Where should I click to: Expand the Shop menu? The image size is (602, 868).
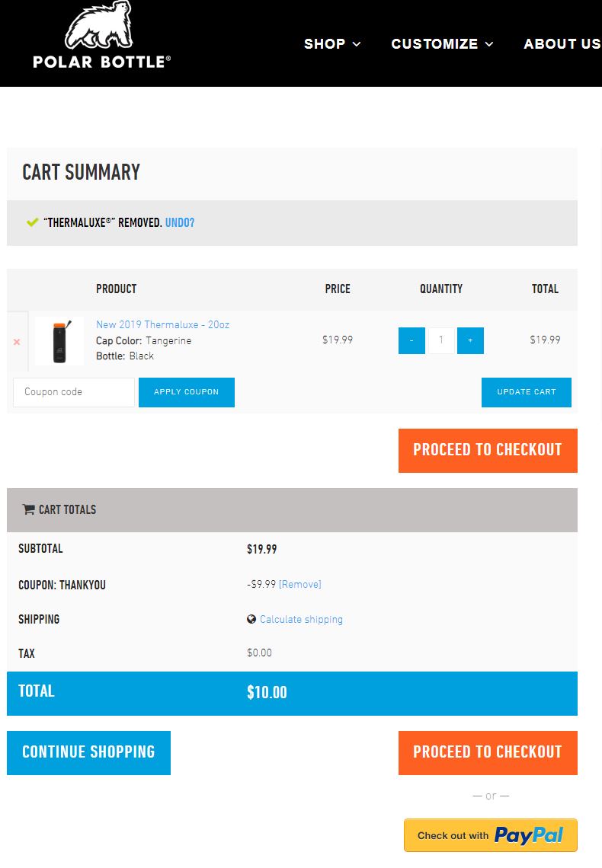coord(332,44)
